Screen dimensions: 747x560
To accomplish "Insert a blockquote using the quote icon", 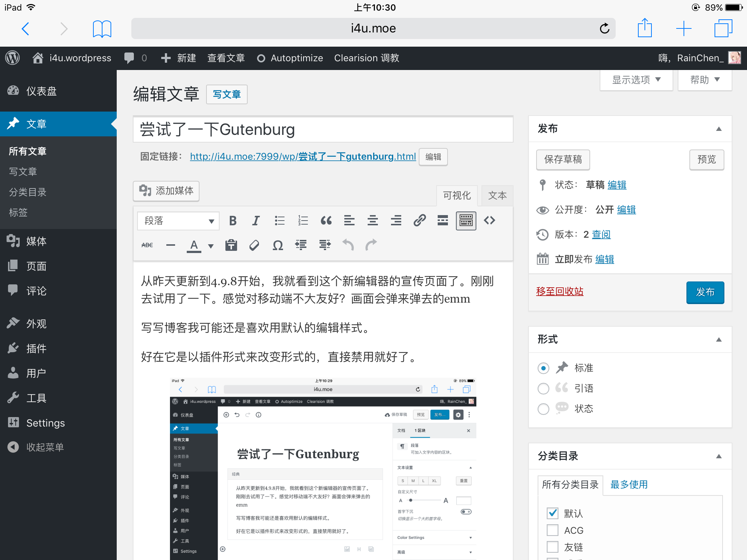I will click(x=326, y=221).
